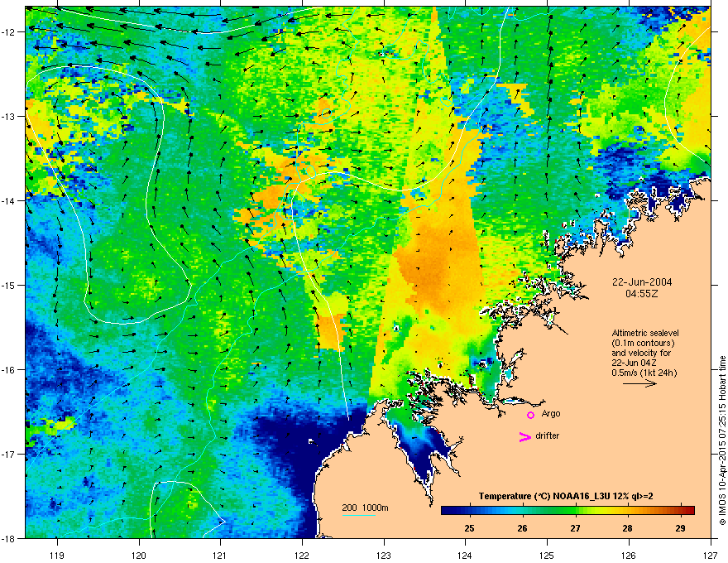Click longitude axis label 125
Screen dimensions: 728x563
(547, 555)
